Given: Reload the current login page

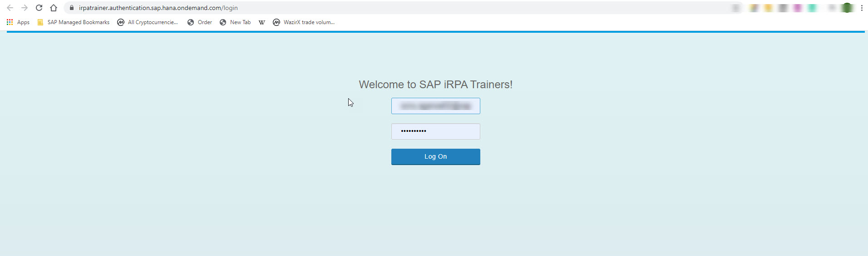Looking at the screenshot, I should click(39, 8).
